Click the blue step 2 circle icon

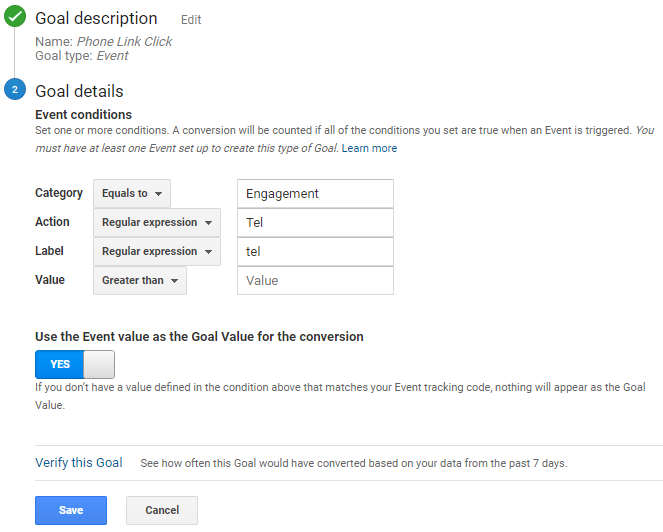coord(14,91)
